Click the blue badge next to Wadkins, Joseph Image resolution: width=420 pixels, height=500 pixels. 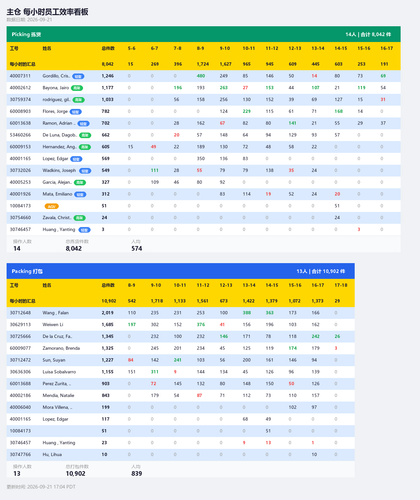pos(85,171)
